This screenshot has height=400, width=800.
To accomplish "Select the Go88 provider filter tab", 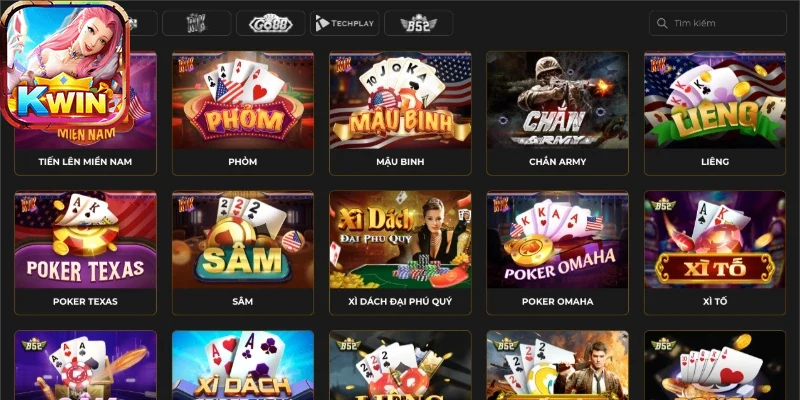I will click(270, 23).
